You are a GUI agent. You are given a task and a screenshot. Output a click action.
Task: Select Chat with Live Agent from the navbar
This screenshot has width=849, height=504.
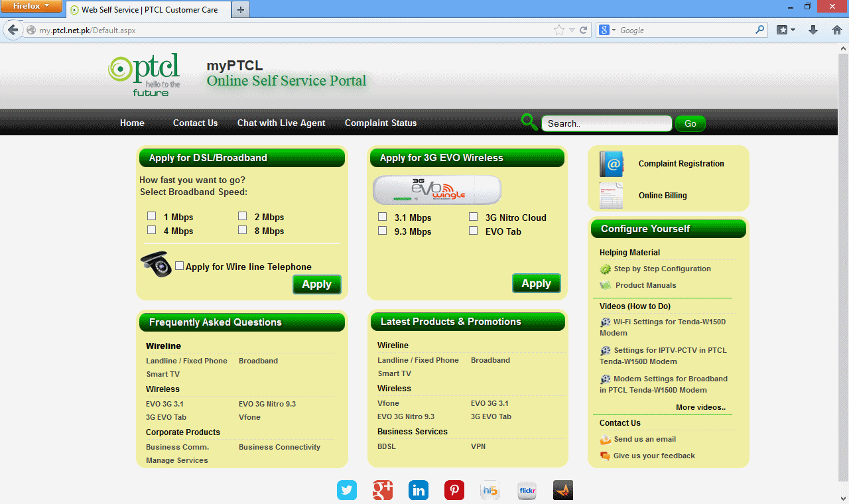[281, 123]
